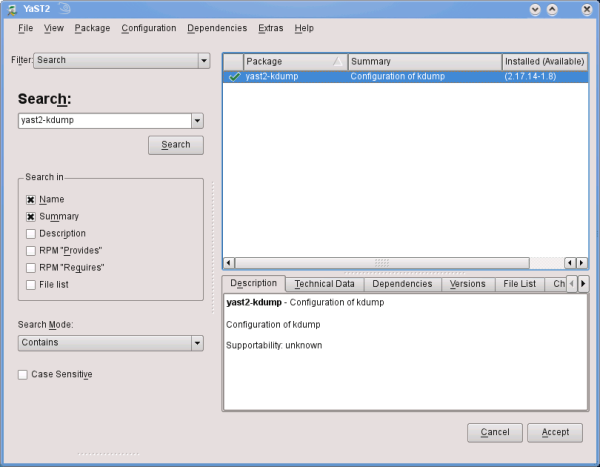The width and height of the screenshot is (600, 467).
Task: Switch to the Technical Data tab
Action: (324, 284)
